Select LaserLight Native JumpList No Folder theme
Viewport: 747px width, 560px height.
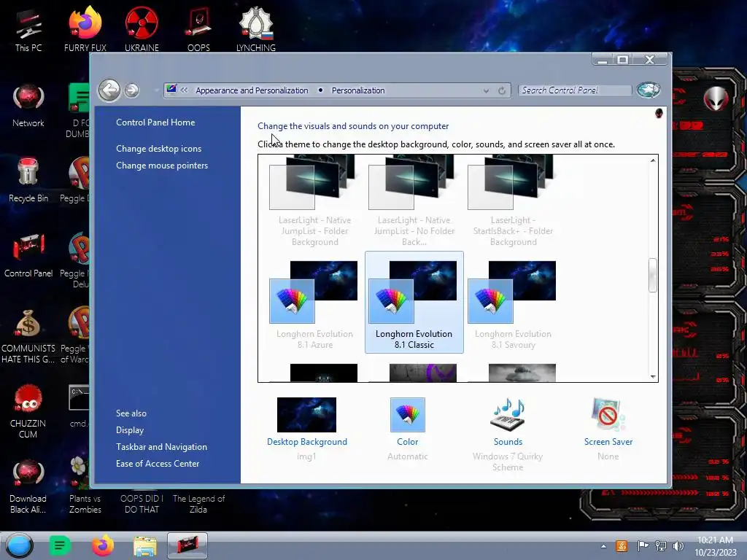pos(414,201)
